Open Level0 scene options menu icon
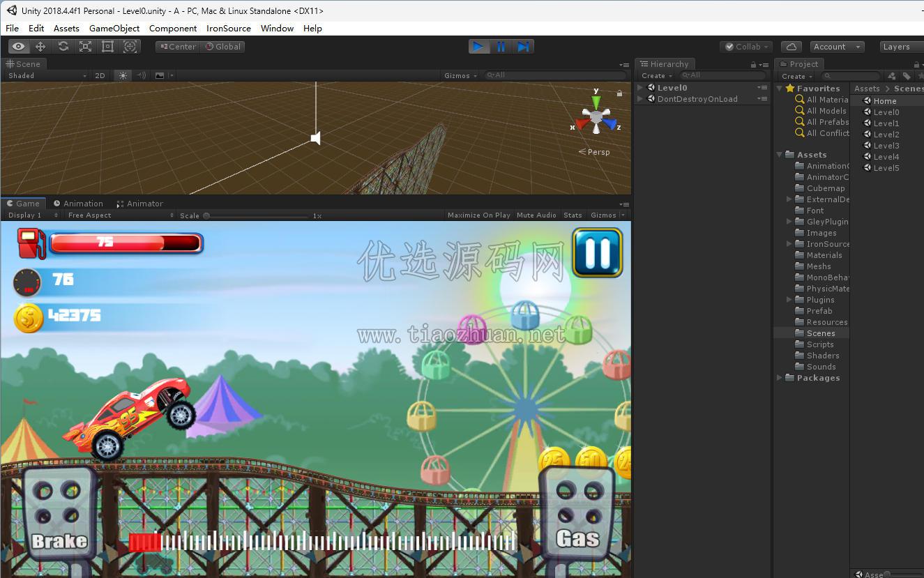This screenshot has width=924, height=578. coord(763,88)
